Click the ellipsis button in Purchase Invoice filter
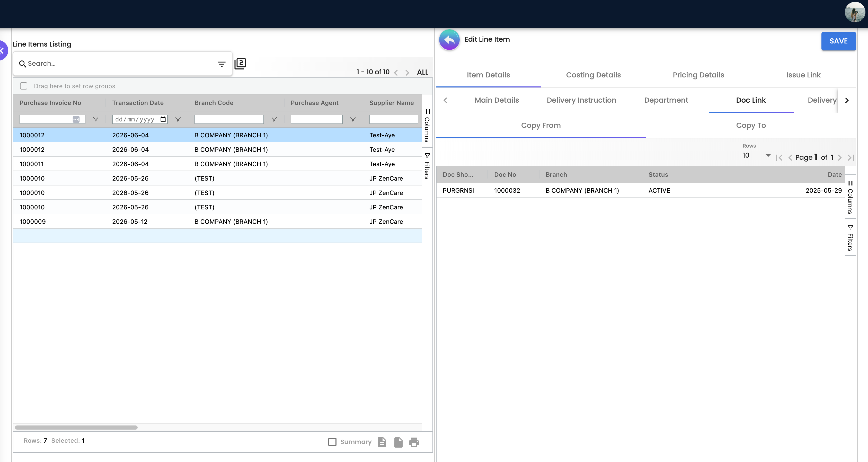This screenshot has height=462, width=868. pos(76,119)
